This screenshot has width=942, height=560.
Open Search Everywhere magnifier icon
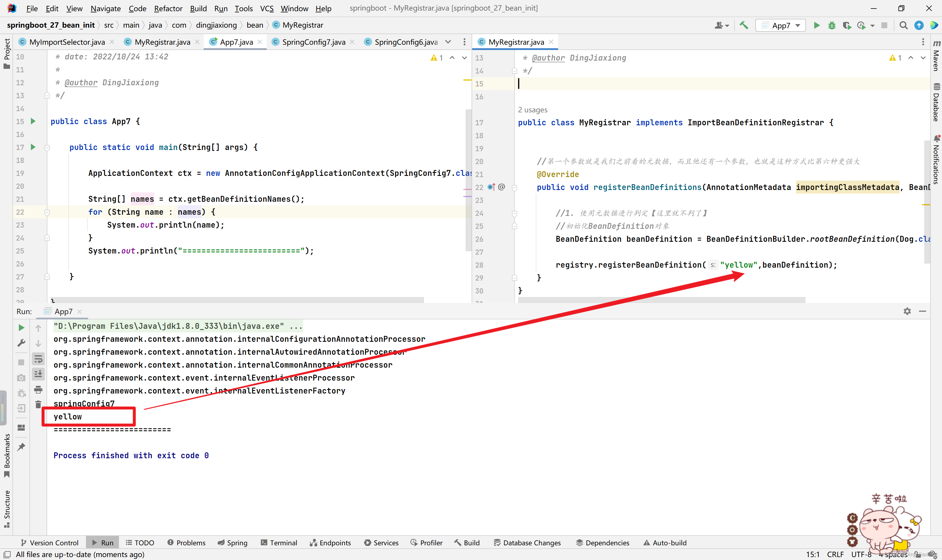903,25
